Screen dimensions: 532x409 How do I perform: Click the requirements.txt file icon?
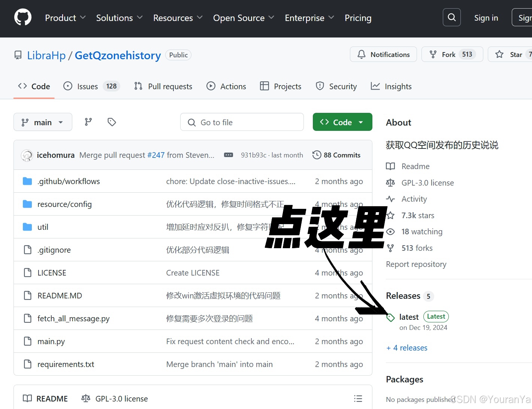(x=27, y=364)
